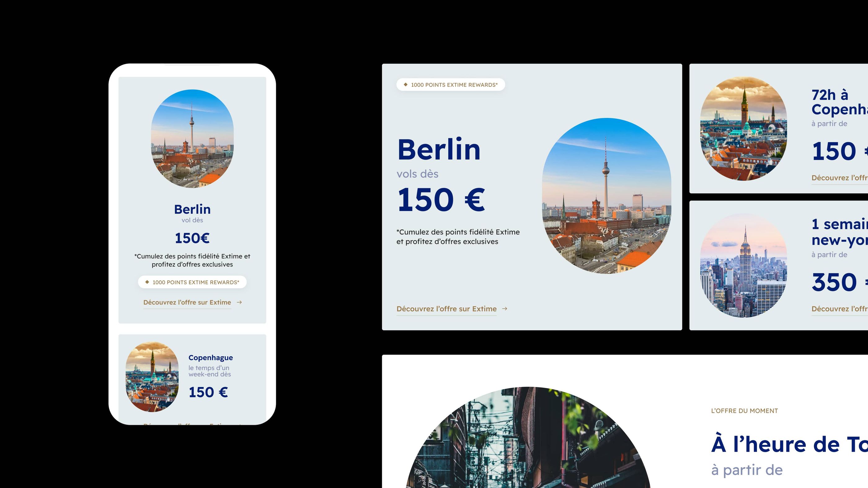Viewport: 868px width, 488px height.
Task: Click the "Copenhague" title in mobile card
Action: pyautogui.click(x=210, y=358)
